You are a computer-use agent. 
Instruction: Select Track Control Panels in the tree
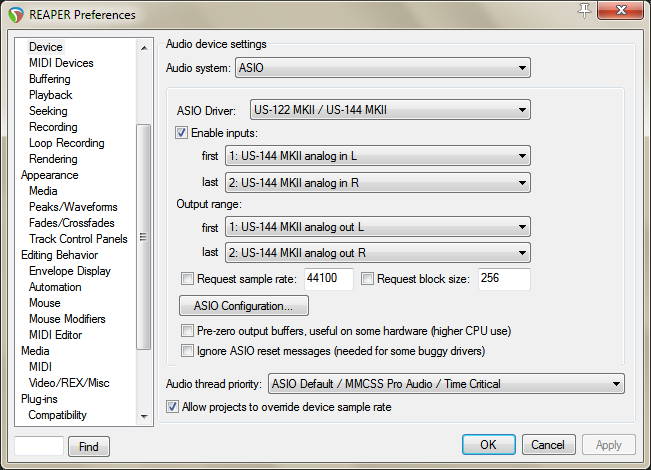click(78, 239)
